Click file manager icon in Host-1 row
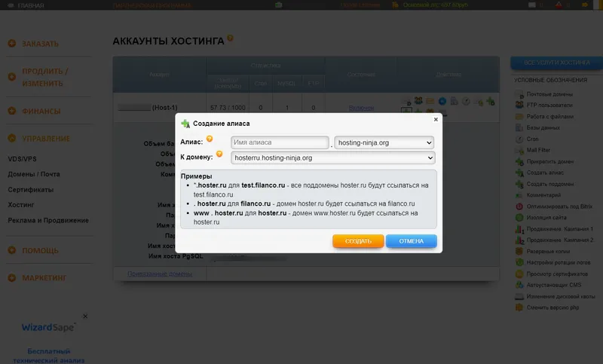 click(430, 102)
